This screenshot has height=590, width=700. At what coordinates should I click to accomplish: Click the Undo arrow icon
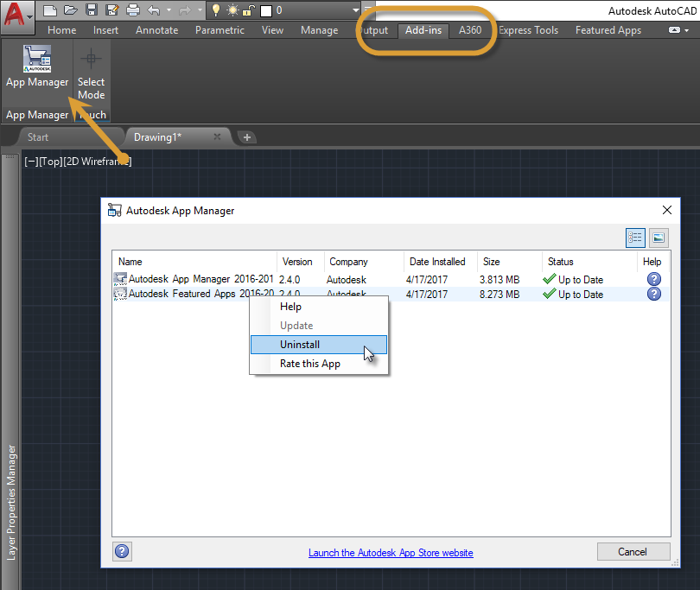pyautogui.click(x=154, y=10)
